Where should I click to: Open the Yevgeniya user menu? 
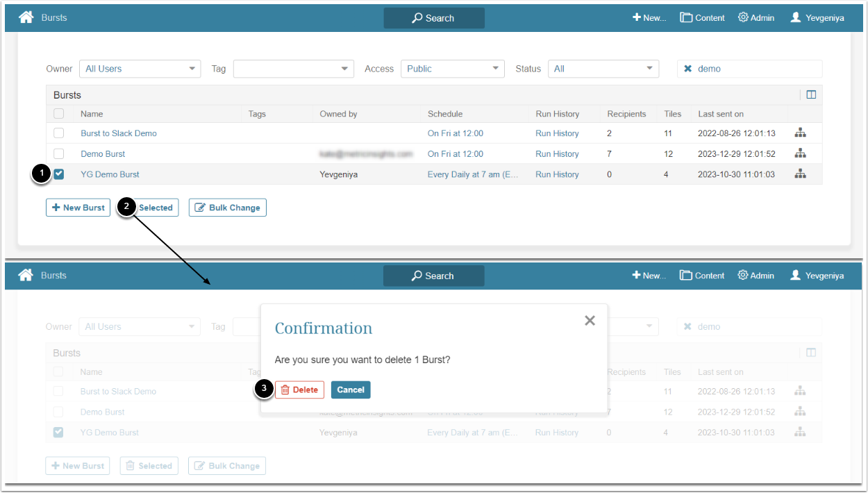(x=817, y=17)
